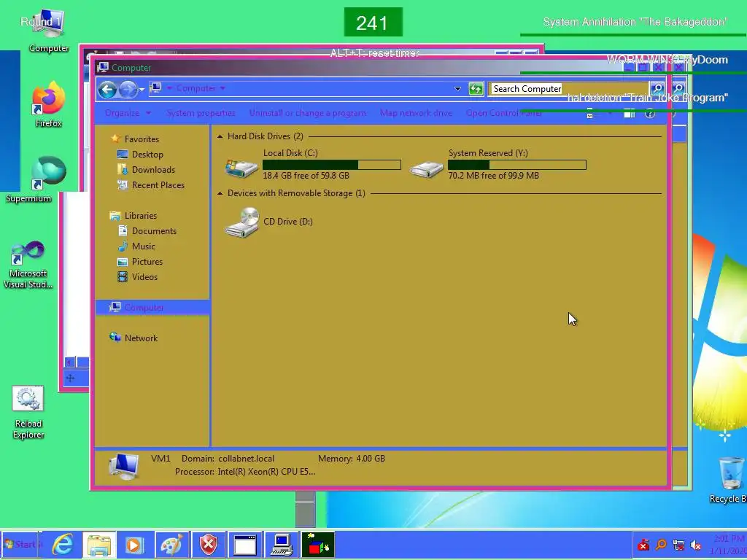Click Map network drive
This screenshot has height=560, width=747.
tap(416, 113)
